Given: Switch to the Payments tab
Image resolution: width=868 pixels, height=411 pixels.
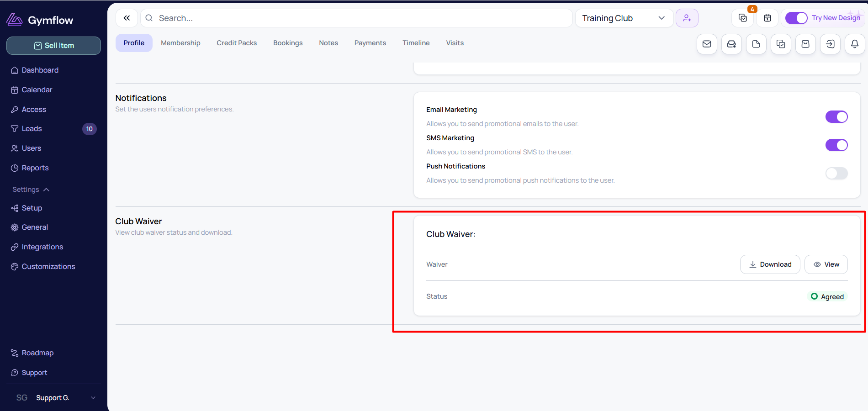Looking at the screenshot, I should 370,43.
